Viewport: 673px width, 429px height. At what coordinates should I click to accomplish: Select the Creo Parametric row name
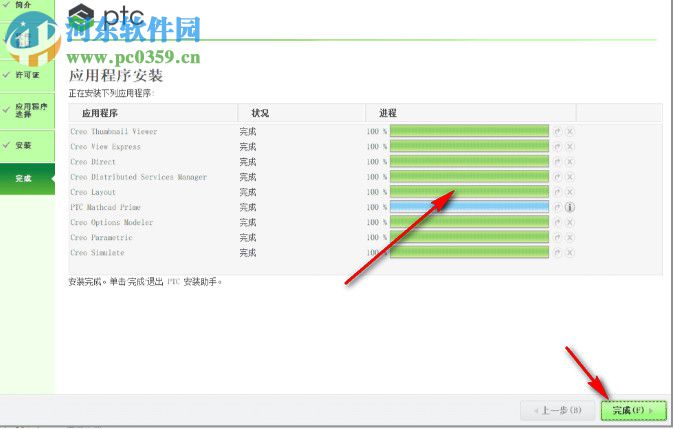tap(101, 237)
